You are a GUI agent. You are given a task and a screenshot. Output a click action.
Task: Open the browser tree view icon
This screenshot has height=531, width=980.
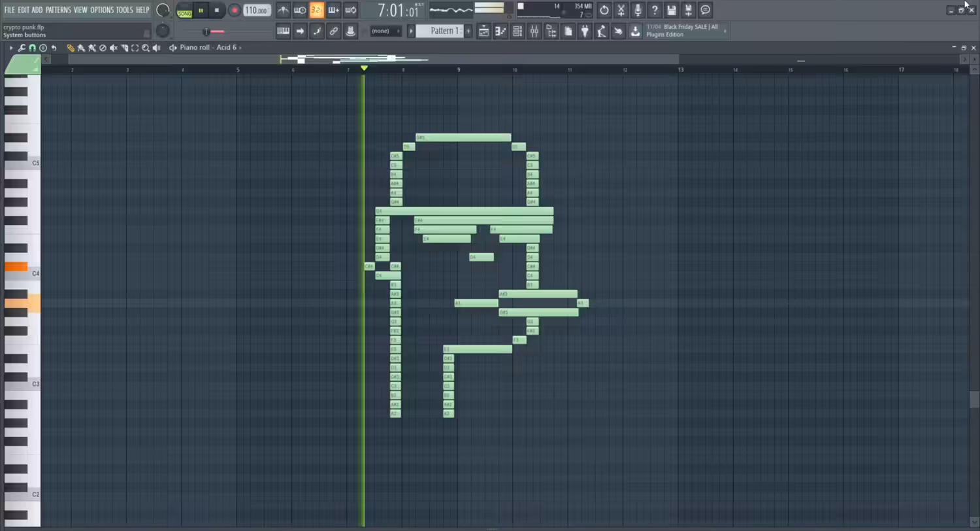click(x=551, y=31)
